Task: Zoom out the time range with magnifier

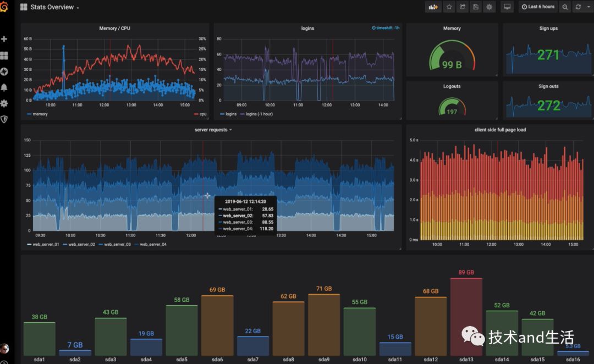Action: click(565, 7)
